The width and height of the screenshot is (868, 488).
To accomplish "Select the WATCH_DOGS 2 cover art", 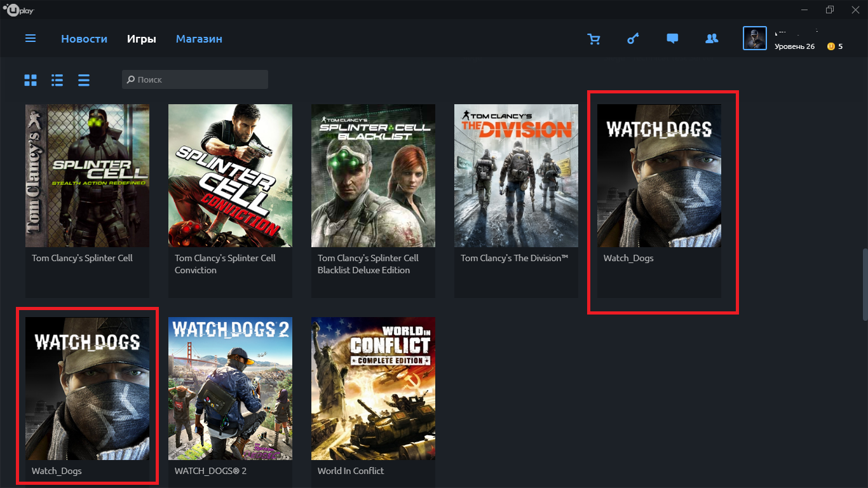I will click(230, 388).
